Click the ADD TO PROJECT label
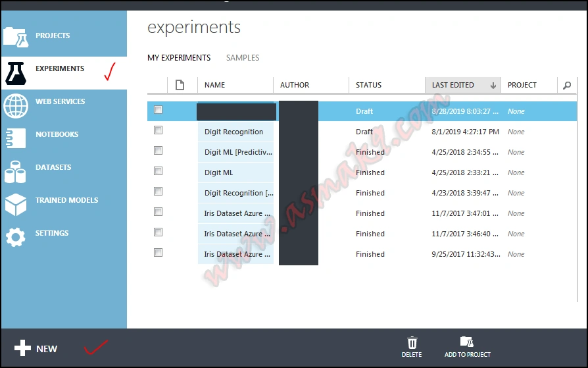588x368 pixels. 468,354
